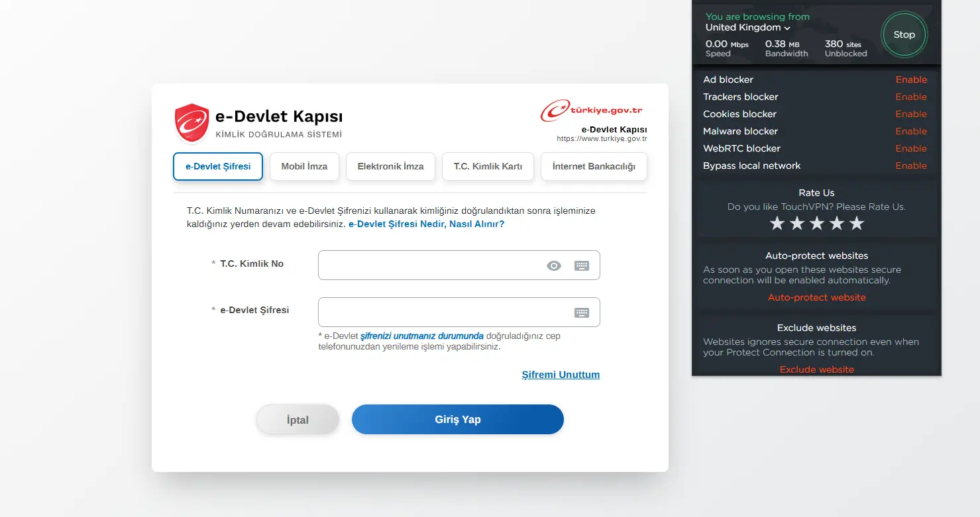Click the türkiye.gov.tr logo
This screenshot has height=517, width=980.
(592, 111)
